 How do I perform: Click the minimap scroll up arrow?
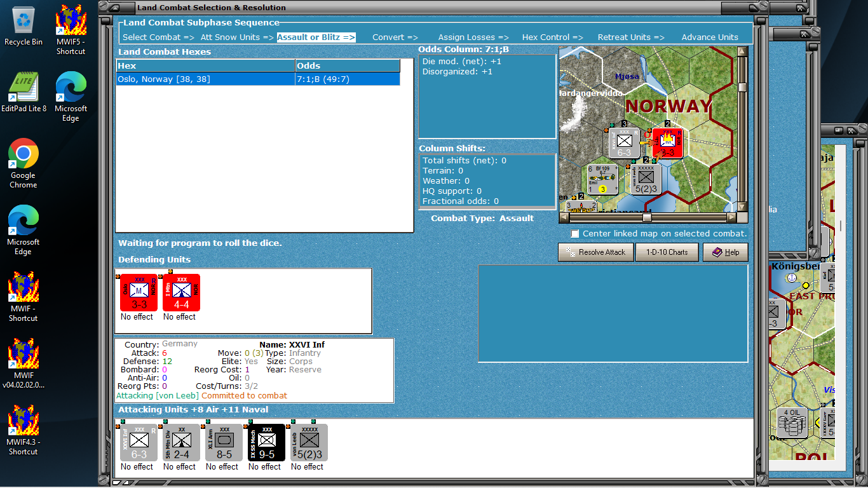[x=742, y=51]
